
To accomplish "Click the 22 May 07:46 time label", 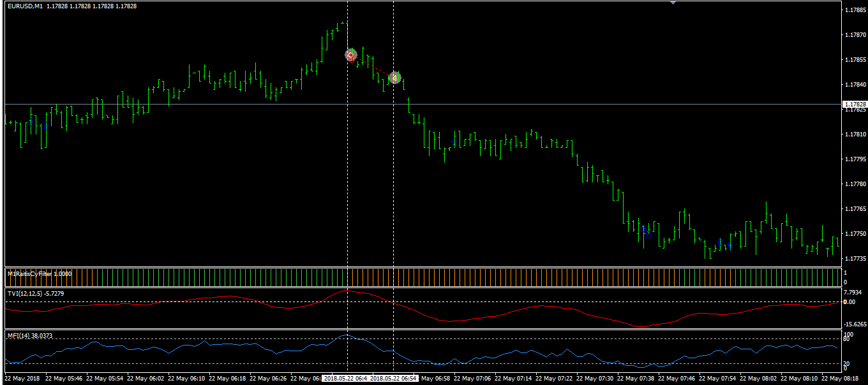I will click(676, 379).
